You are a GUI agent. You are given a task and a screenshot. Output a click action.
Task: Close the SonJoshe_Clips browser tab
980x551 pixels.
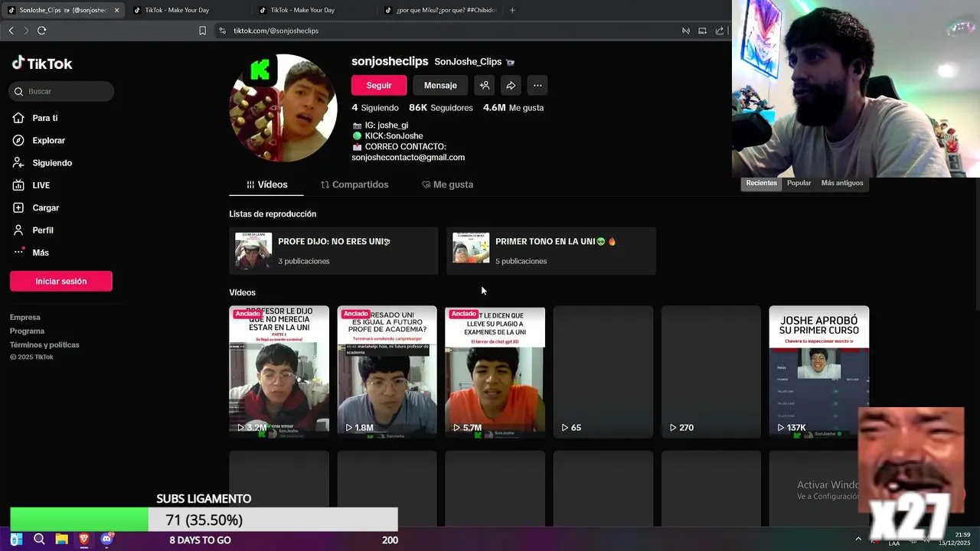[x=116, y=10]
